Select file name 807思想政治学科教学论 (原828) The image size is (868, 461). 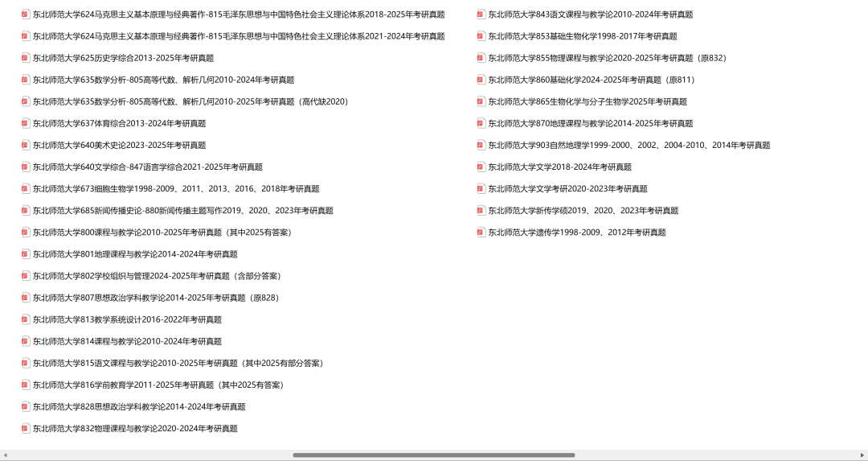pyautogui.click(x=158, y=298)
